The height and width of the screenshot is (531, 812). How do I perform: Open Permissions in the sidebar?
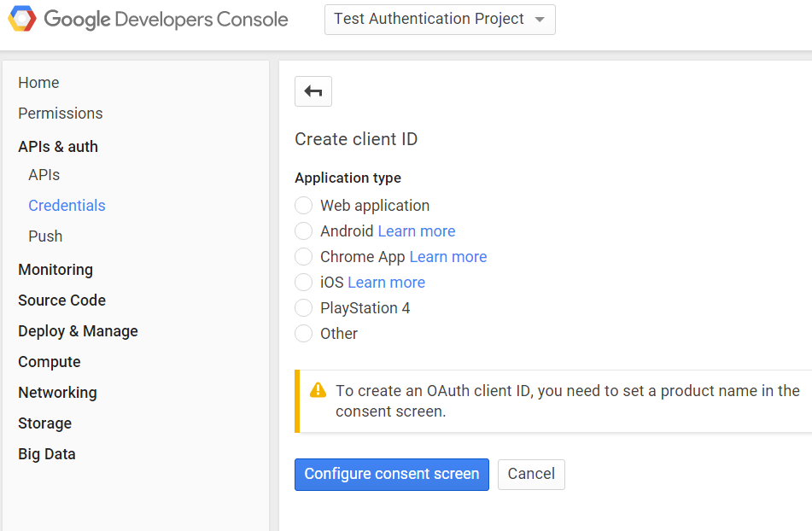coord(60,114)
